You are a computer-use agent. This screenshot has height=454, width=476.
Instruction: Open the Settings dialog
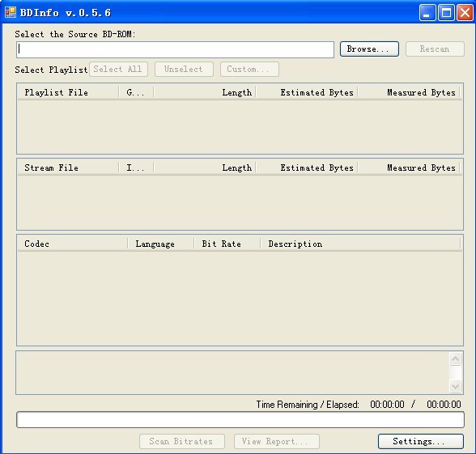[x=421, y=441]
